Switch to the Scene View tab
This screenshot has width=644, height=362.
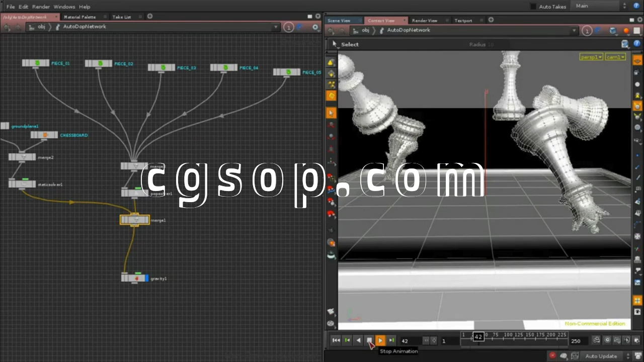(x=339, y=21)
